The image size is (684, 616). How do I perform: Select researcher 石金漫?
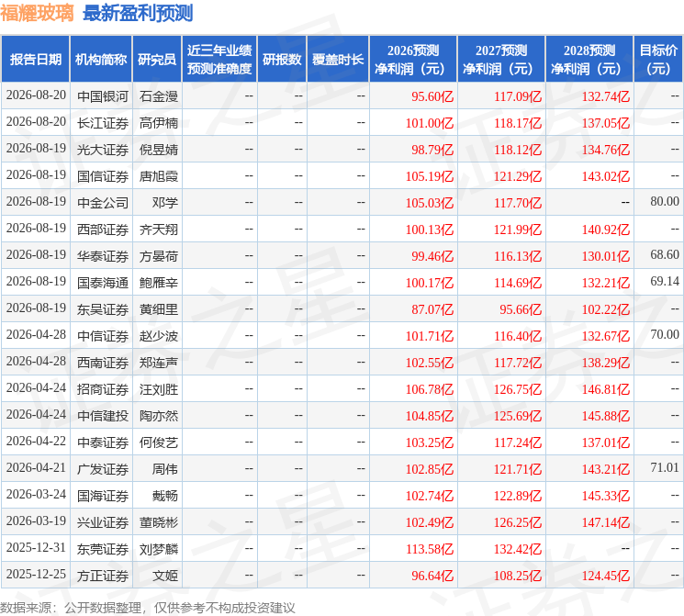click(159, 96)
